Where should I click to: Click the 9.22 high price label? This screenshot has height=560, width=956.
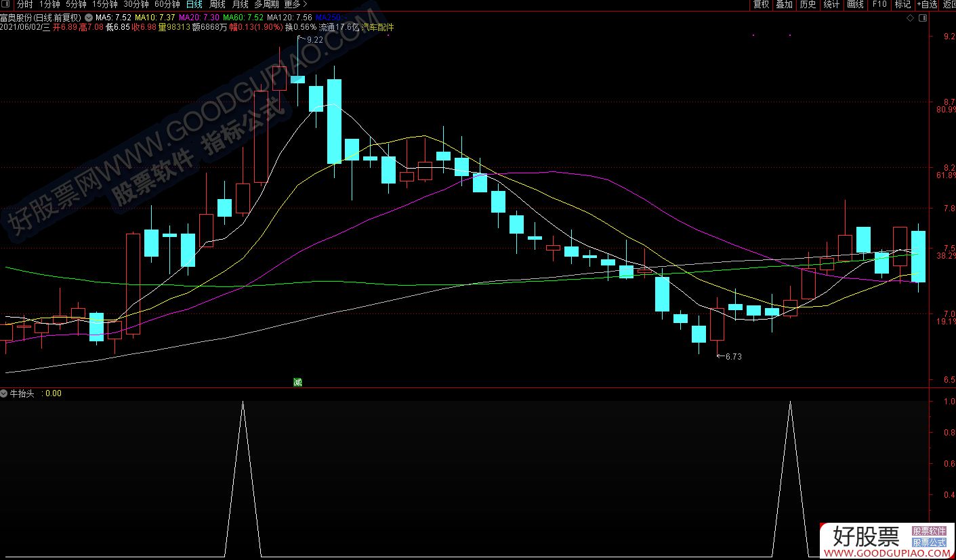point(314,40)
